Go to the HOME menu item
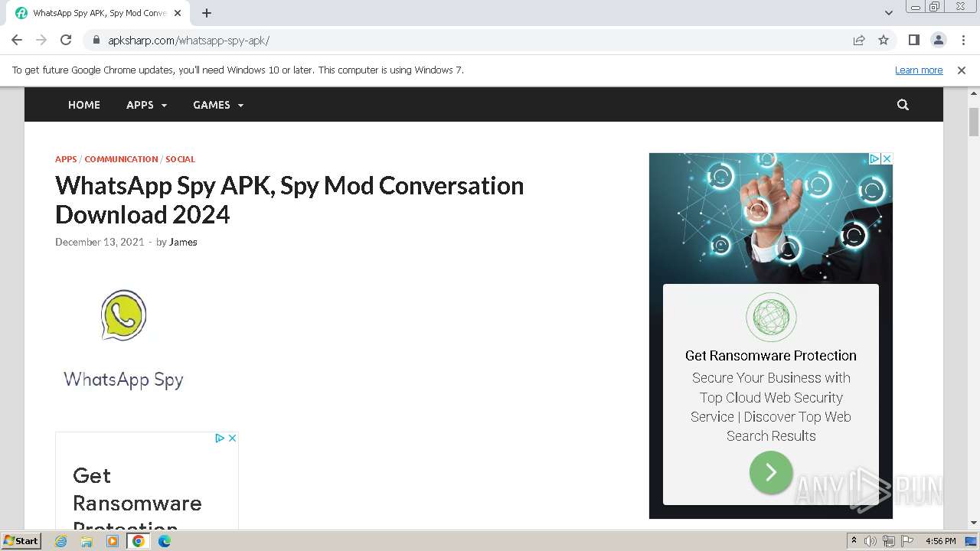The width and height of the screenshot is (980, 551). (x=84, y=105)
